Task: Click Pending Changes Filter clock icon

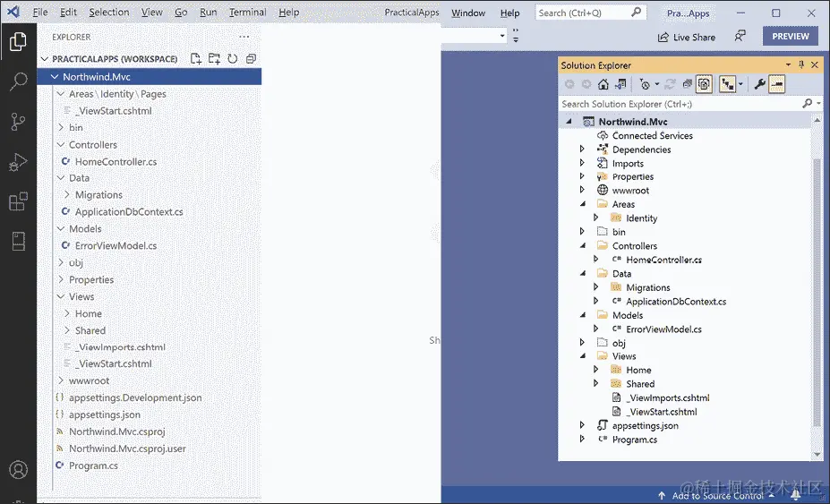Action: click(644, 84)
